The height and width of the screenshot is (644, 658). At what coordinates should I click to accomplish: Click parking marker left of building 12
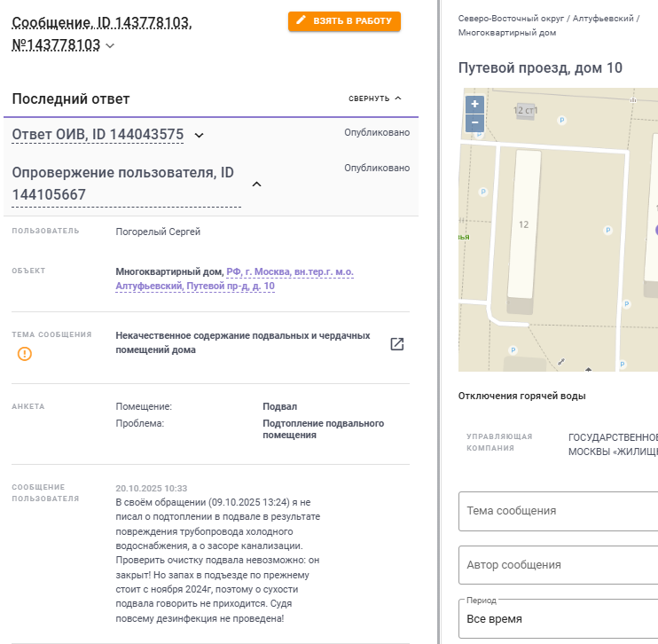coord(482,191)
